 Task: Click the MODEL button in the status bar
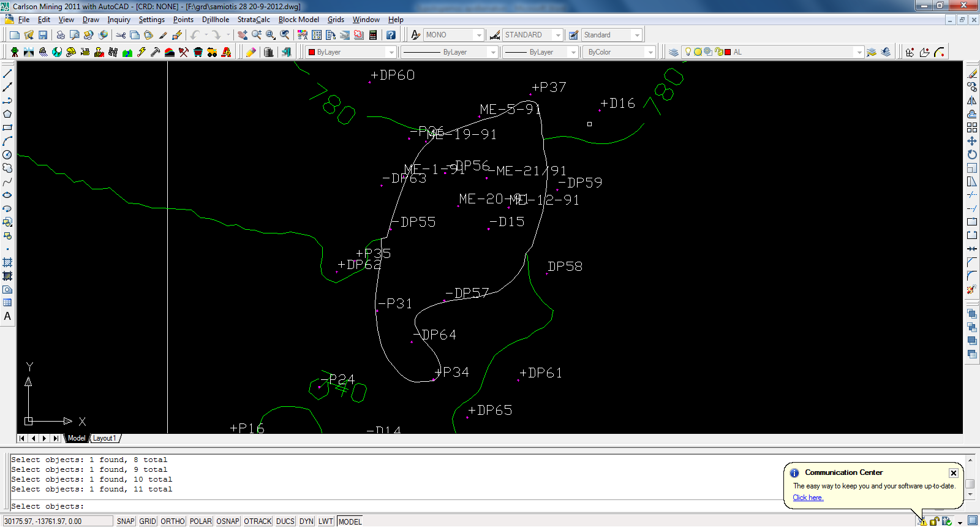(x=350, y=521)
